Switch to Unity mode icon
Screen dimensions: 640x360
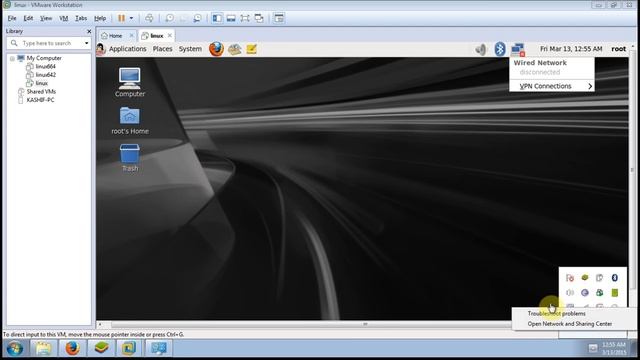tap(259, 18)
